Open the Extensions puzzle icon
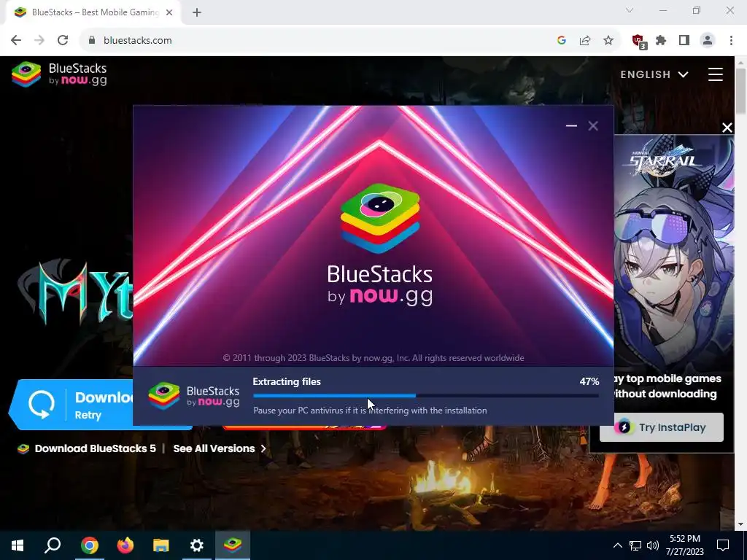This screenshot has height=560, width=747. [x=661, y=41]
